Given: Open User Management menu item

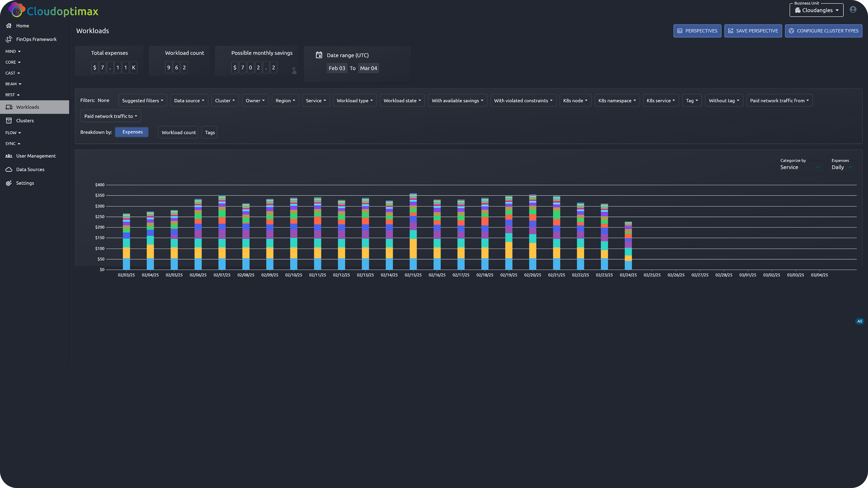Looking at the screenshot, I should (34, 156).
